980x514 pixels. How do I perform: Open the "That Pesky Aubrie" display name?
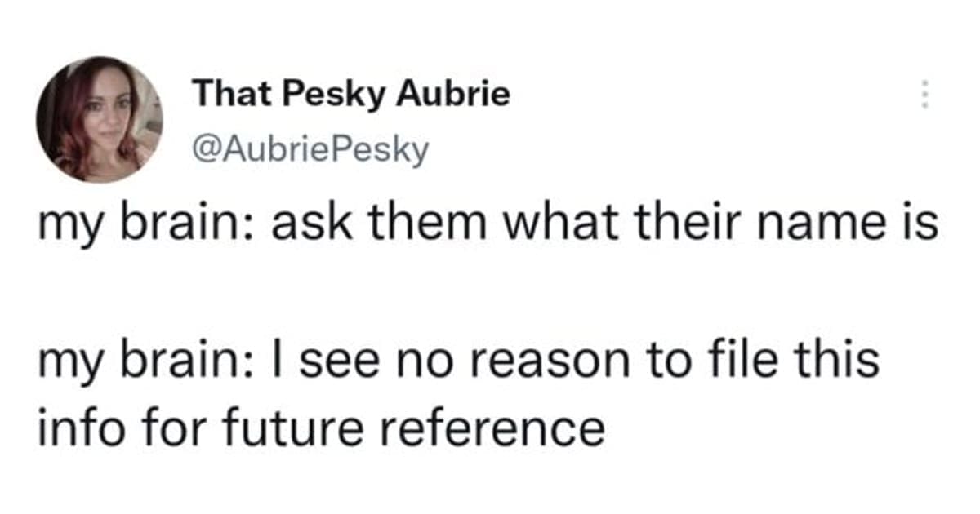350,95
